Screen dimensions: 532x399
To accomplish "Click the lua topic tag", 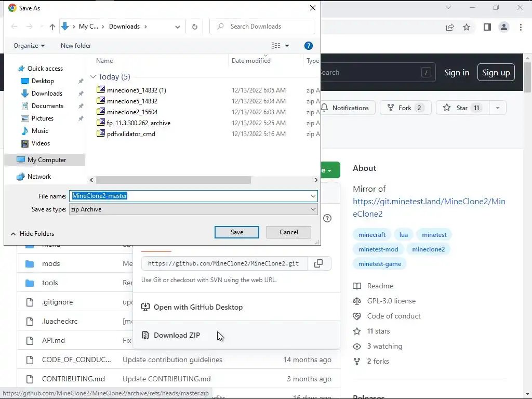I will point(403,235).
